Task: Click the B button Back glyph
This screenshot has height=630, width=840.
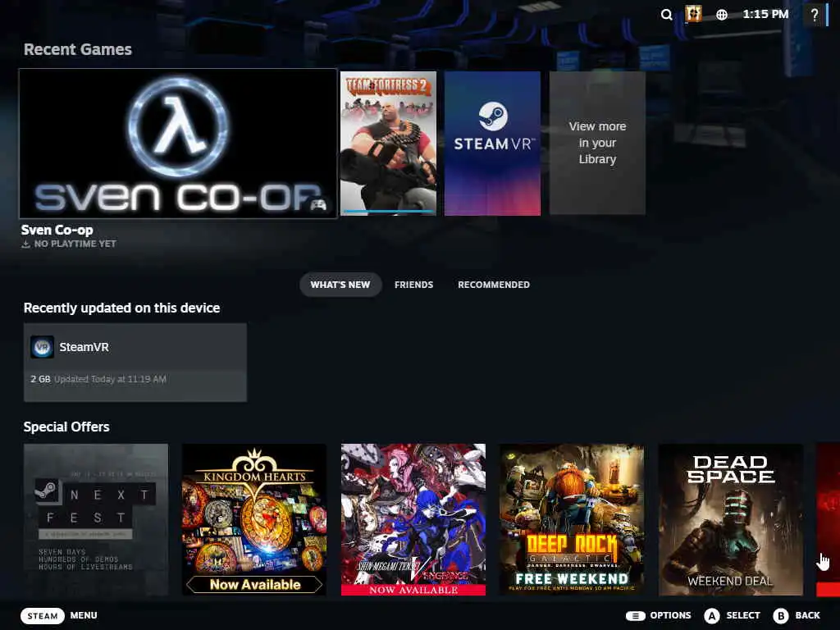Action: (x=781, y=615)
